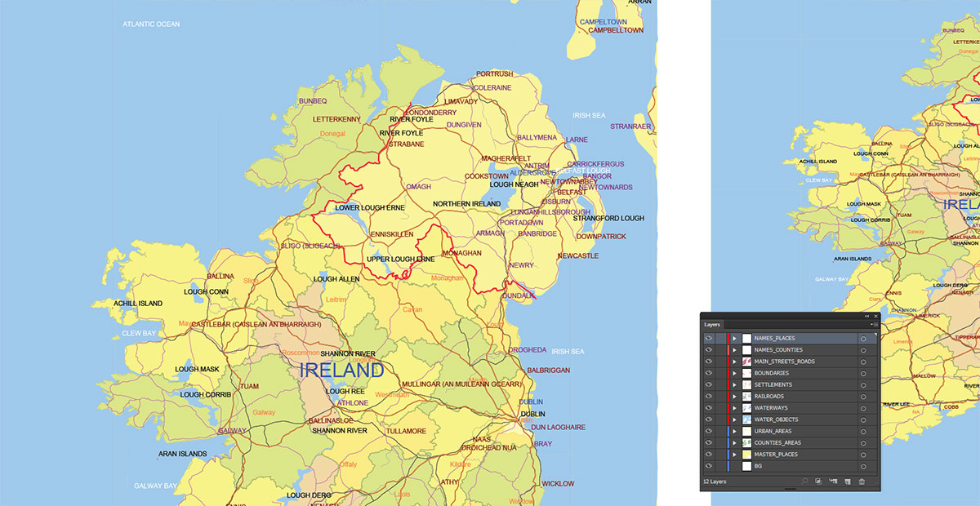Collapse the Layers panel with double-arrow icon
Viewport: 980px width, 506px height.
click(x=866, y=316)
